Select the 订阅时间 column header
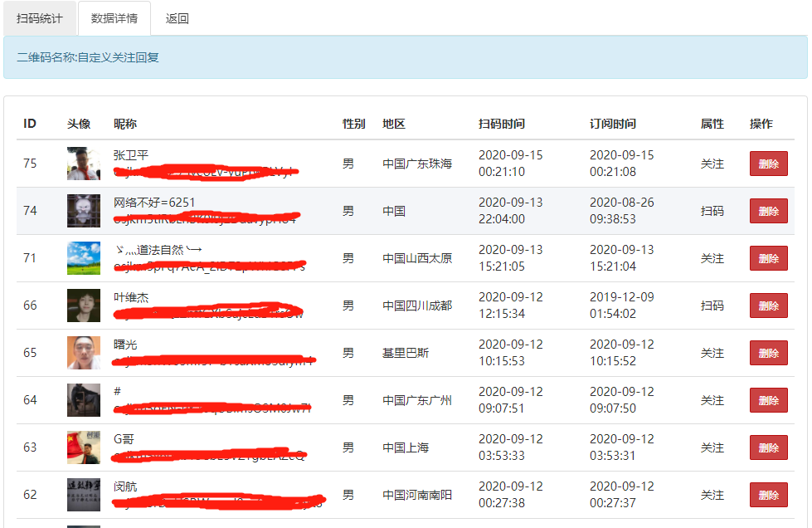The image size is (812, 528). tap(613, 124)
